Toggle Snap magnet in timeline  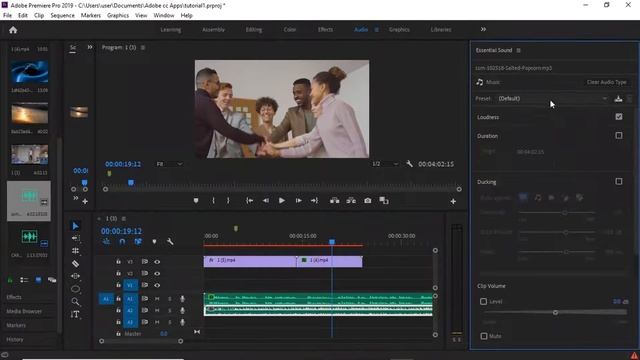click(x=122, y=242)
